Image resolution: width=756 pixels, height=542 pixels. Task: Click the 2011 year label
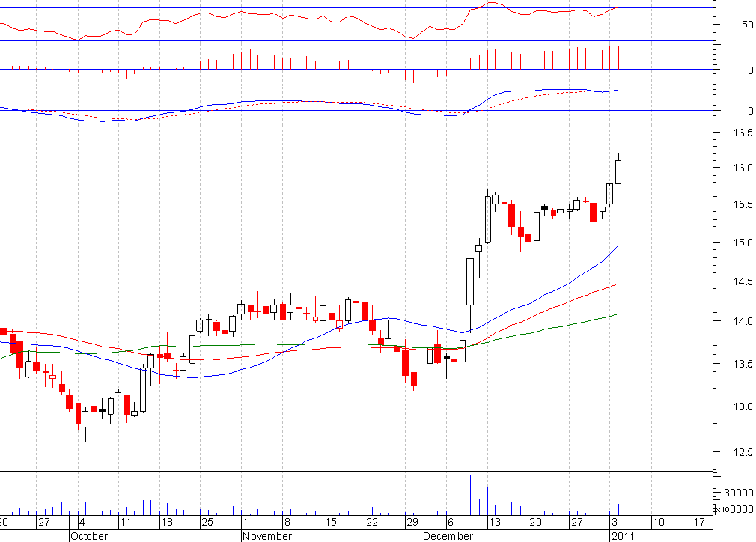tap(623, 536)
